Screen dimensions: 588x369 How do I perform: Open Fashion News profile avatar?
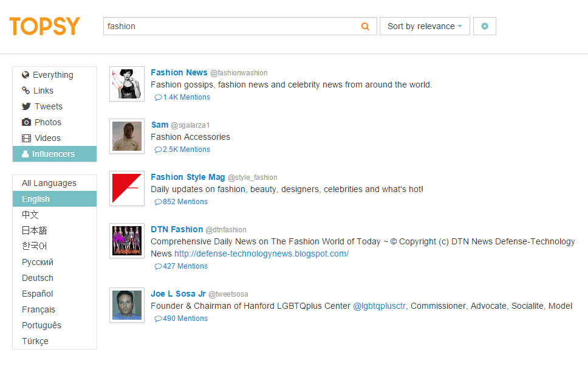click(127, 84)
